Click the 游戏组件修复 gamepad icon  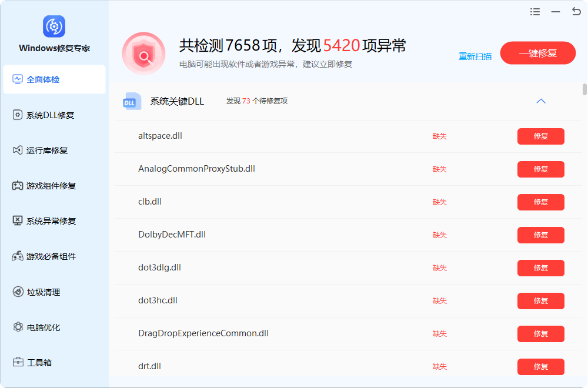(x=18, y=186)
